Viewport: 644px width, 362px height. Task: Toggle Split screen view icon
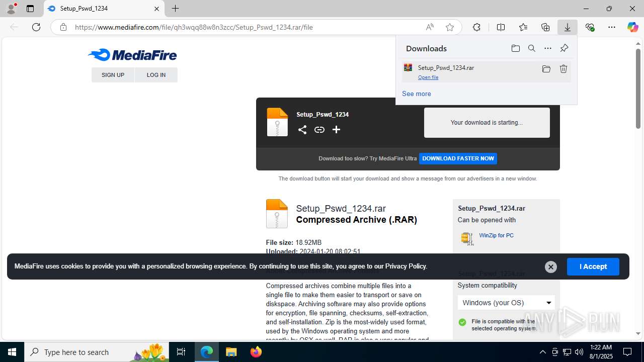click(x=501, y=27)
